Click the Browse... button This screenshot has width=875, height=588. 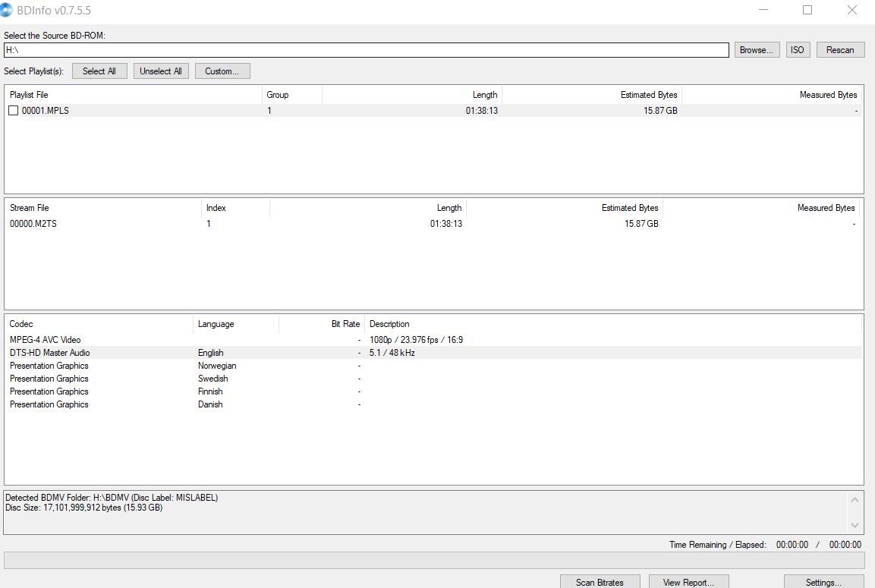[757, 49]
